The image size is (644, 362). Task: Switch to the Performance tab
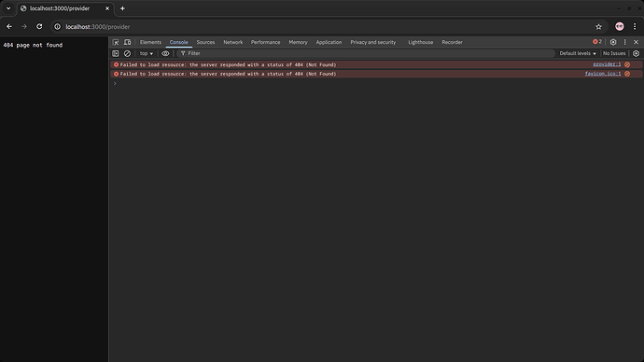pos(265,42)
